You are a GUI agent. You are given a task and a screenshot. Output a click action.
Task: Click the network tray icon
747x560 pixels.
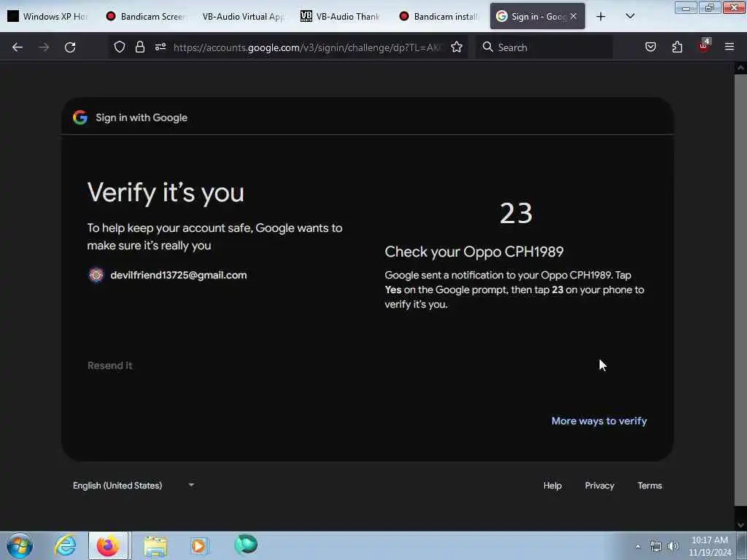coord(656,547)
